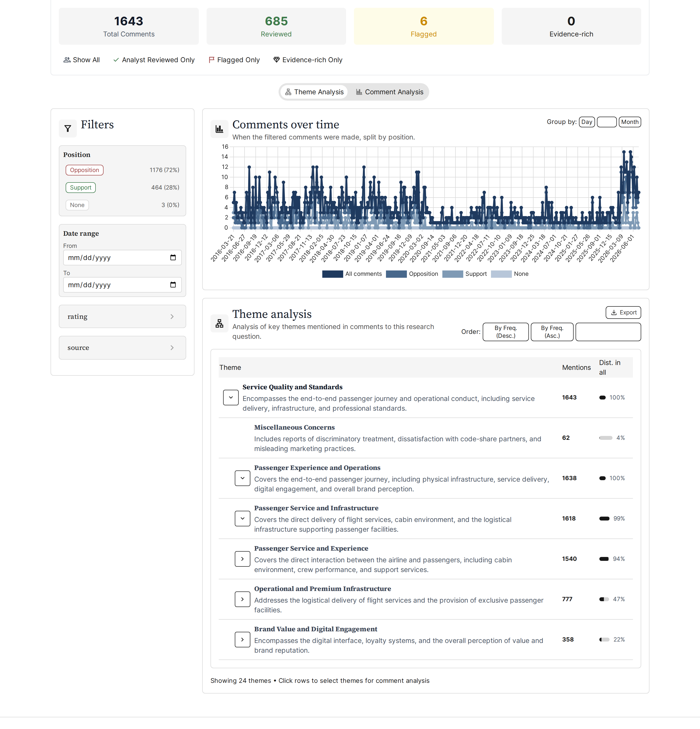
Task: Click the 464 (28%) support count
Action: point(165,187)
